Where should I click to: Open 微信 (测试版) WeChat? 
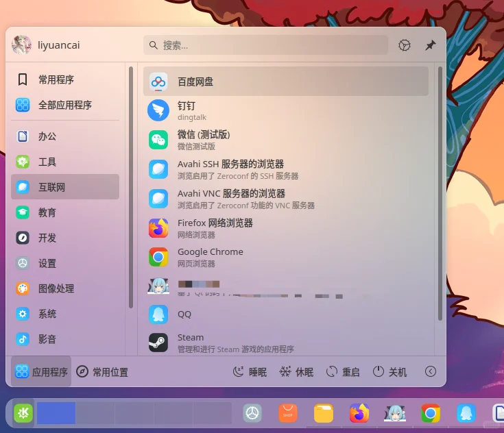[286, 140]
